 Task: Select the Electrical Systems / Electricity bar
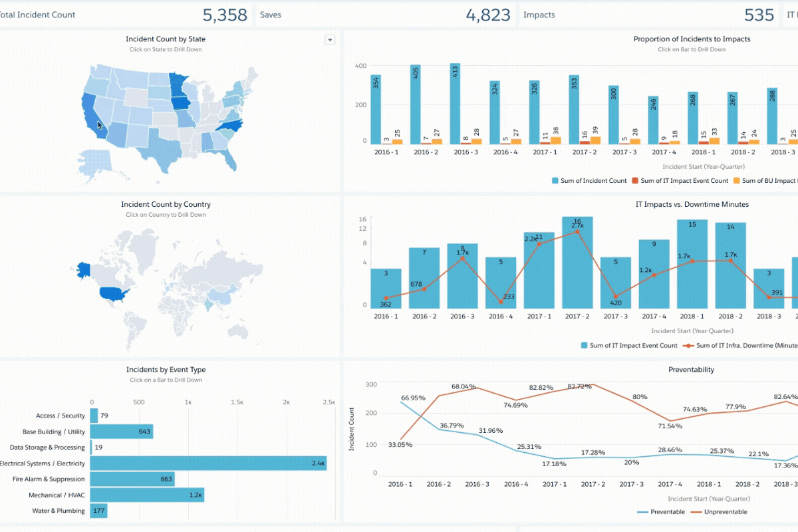[x=206, y=463]
